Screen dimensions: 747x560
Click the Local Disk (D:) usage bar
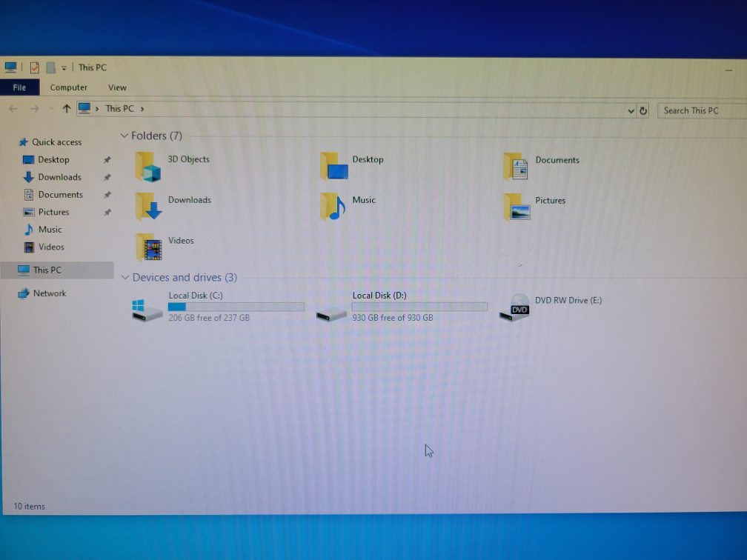click(419, 307)
